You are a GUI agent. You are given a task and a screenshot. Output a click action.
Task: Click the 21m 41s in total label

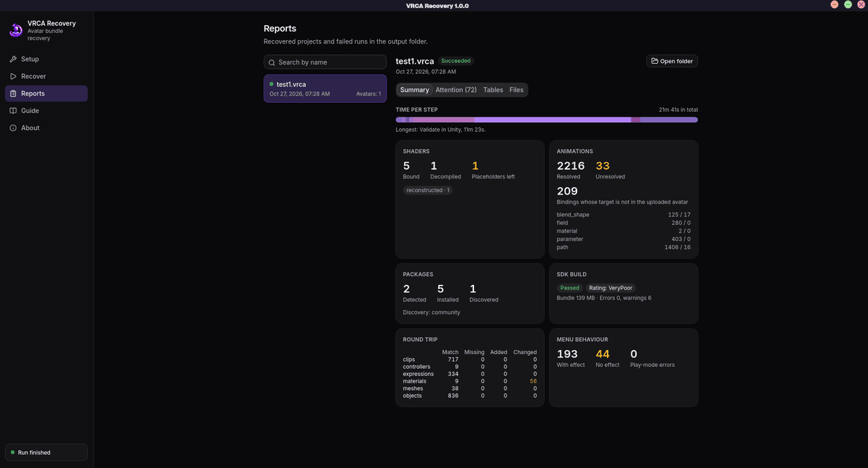(x=678, y=109)
